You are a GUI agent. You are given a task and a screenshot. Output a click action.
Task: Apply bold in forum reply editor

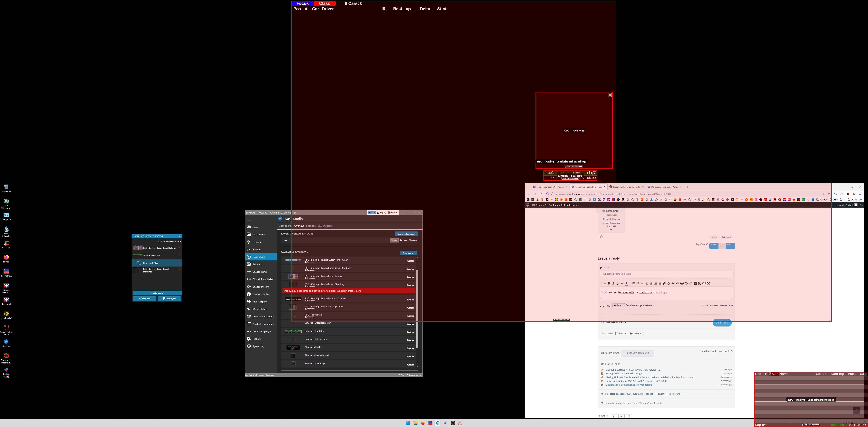coord(609,283)
